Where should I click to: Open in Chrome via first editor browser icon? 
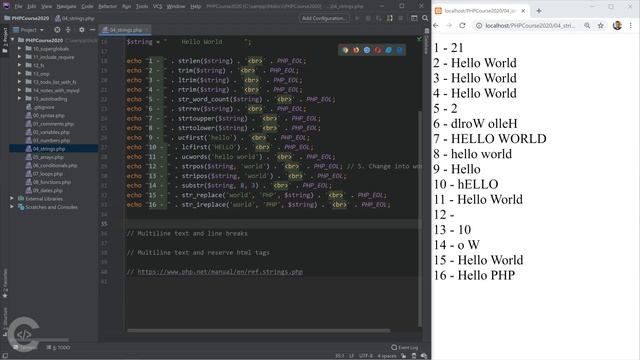345,50
